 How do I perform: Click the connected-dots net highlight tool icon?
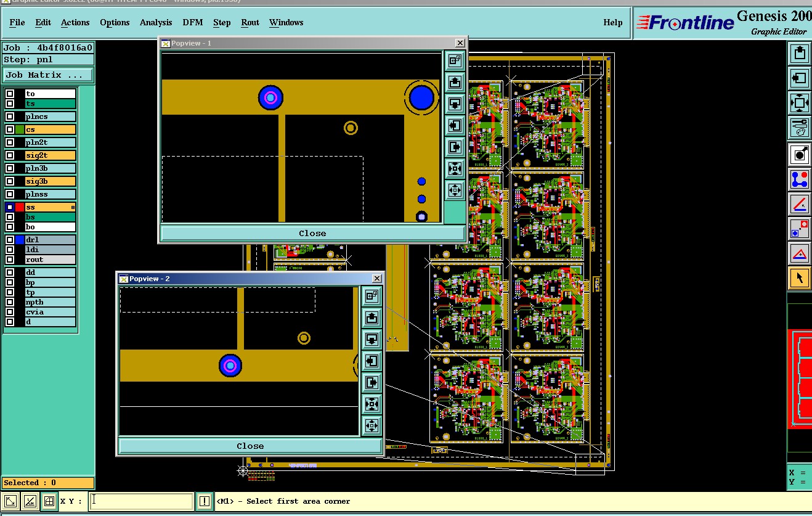[800, 179]
